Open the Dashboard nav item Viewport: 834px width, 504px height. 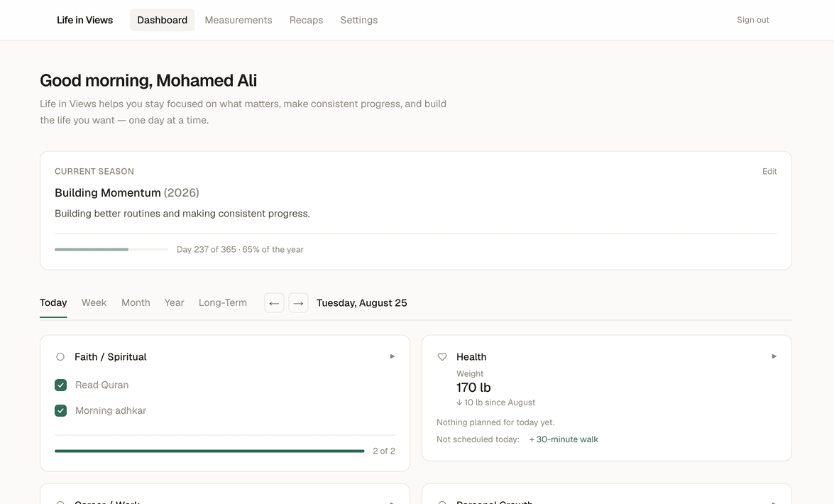coord(163,20)
